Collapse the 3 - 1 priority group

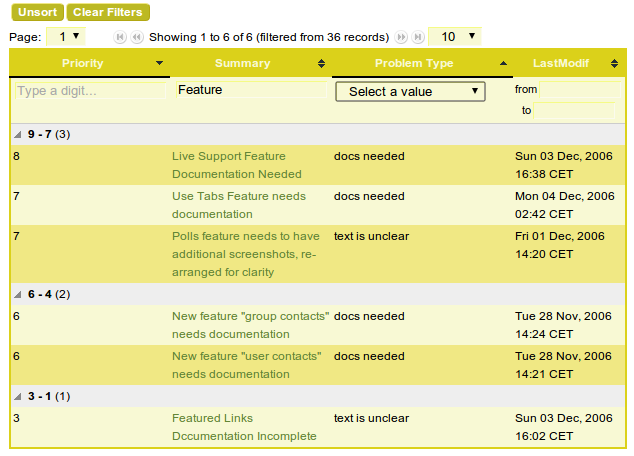pos(19,397)
